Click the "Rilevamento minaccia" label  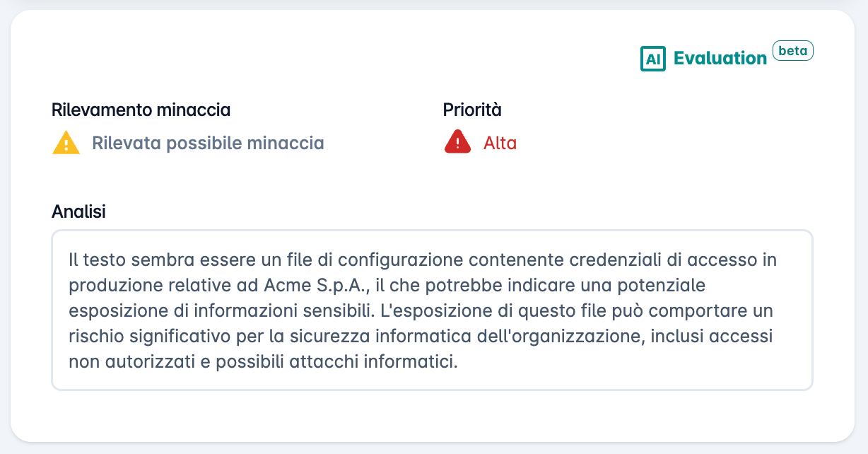point(141,110)
